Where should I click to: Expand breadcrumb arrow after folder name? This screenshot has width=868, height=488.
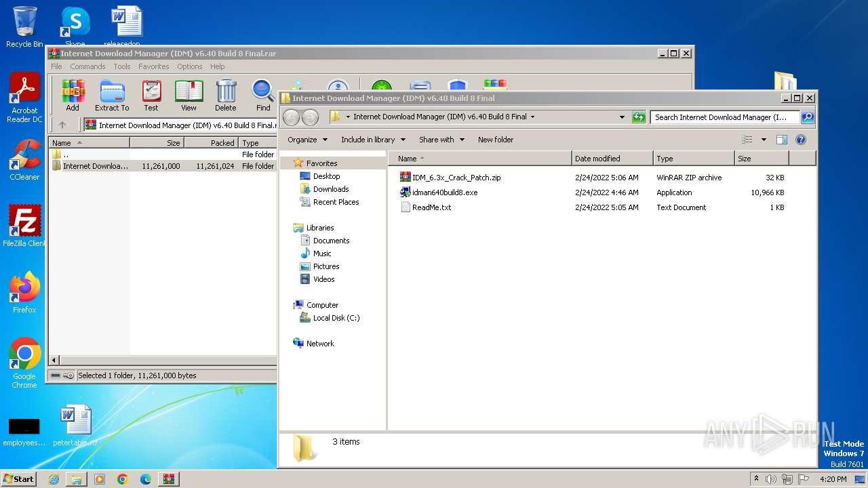tap(532, 117)
